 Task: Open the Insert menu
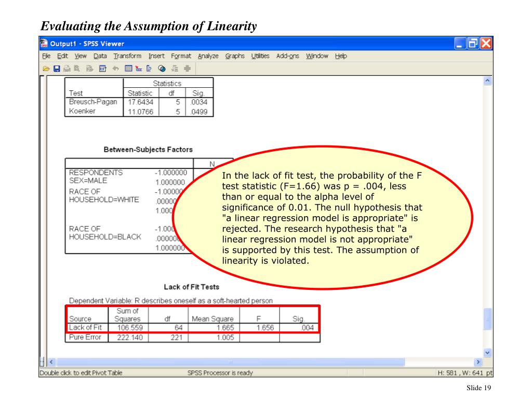click(156, 56)
